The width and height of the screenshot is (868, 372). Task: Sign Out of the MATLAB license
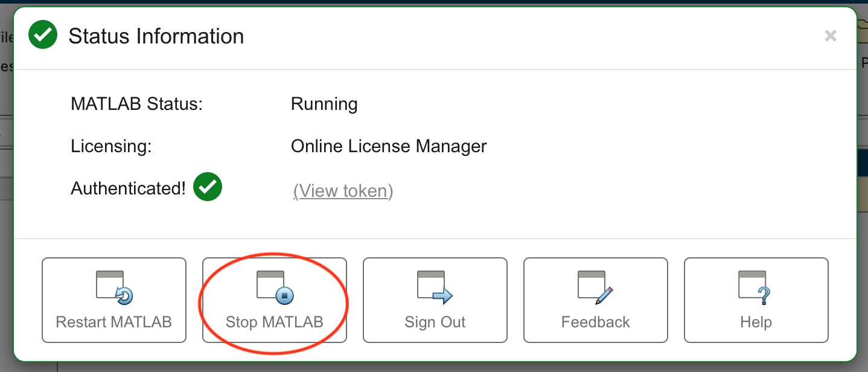pos(435,300)
